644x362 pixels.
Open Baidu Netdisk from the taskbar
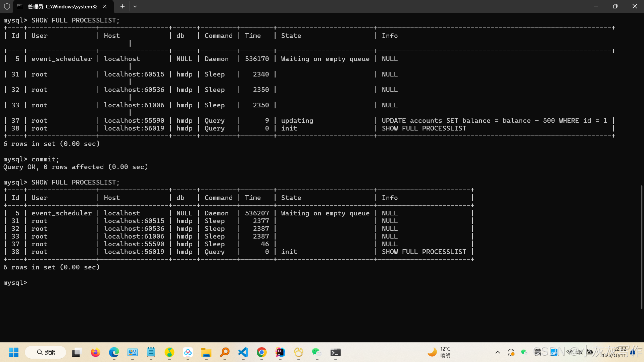[188, 352]
